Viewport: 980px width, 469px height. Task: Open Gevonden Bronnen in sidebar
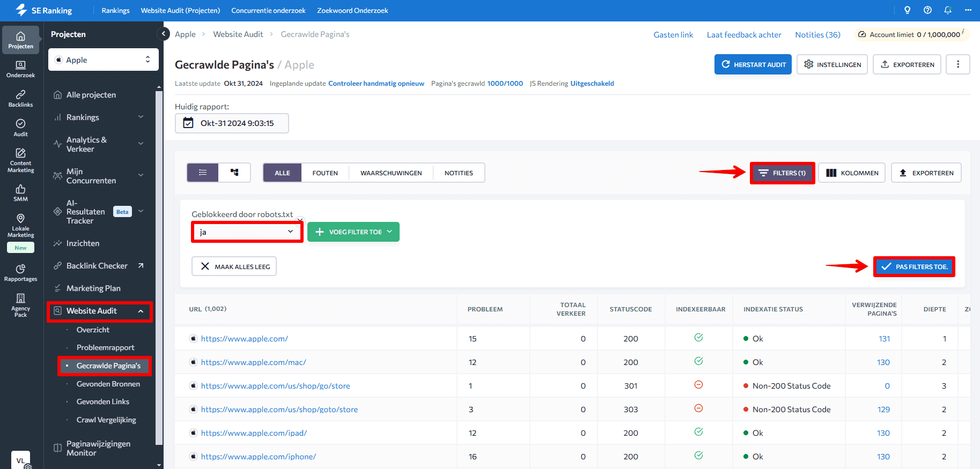pos(108,384)
